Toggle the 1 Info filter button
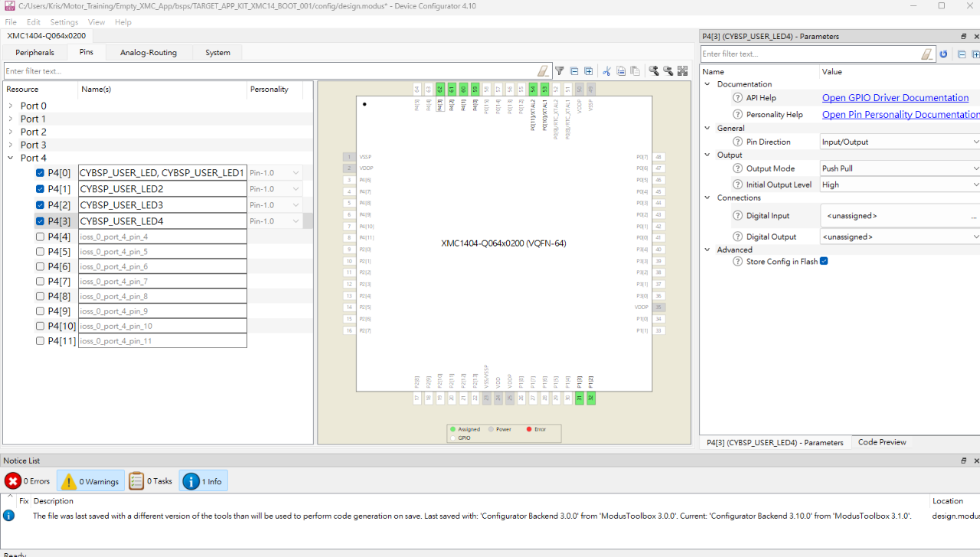 click(204, 481)
